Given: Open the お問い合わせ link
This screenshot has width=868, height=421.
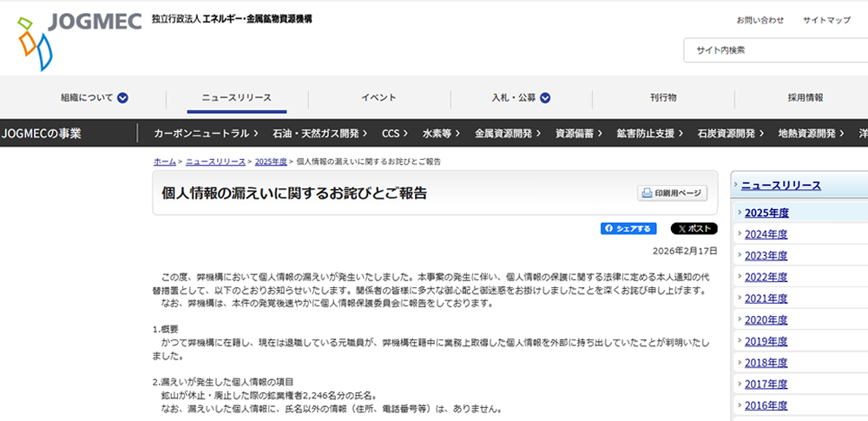Looking at the screenshot, I should (x=759, y=20).
